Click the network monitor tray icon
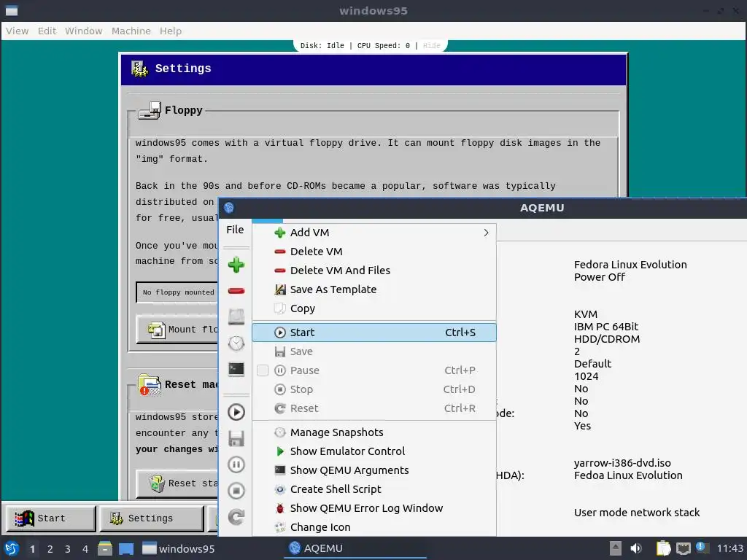Screen dimensions: 747x560 coord(683,548)
